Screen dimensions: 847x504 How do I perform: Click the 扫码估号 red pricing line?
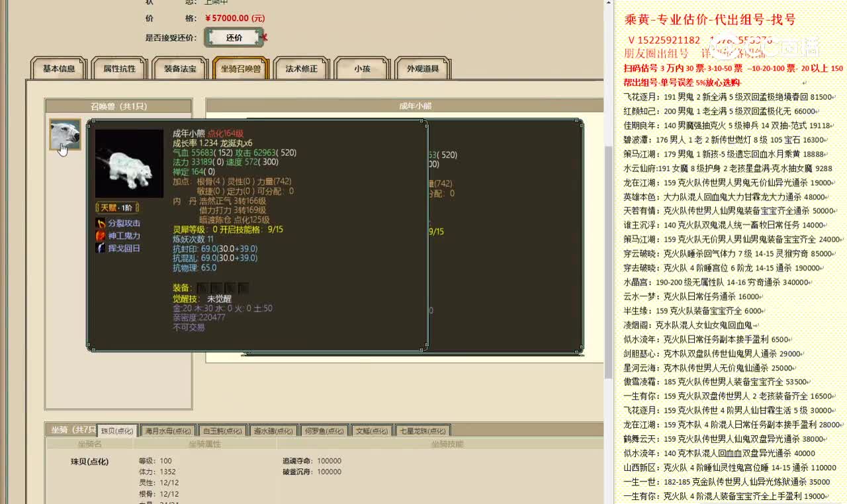pos(733,68)
